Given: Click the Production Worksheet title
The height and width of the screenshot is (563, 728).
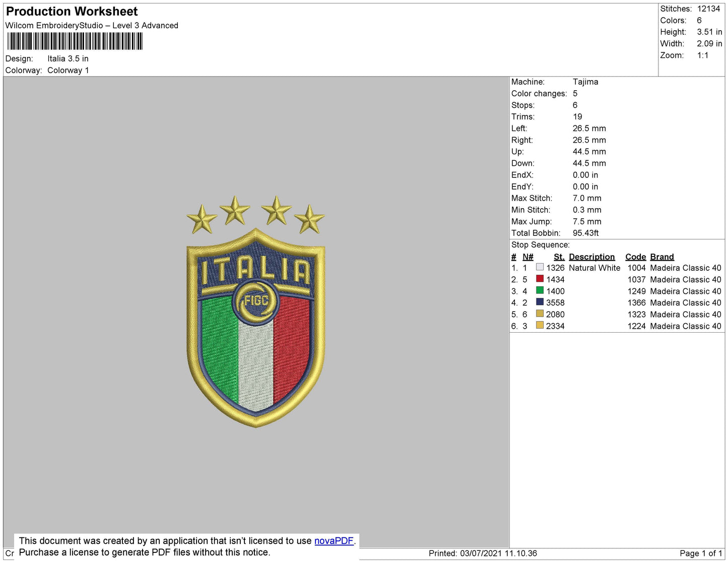Looking at the screenshot, I should coord(72,11).
